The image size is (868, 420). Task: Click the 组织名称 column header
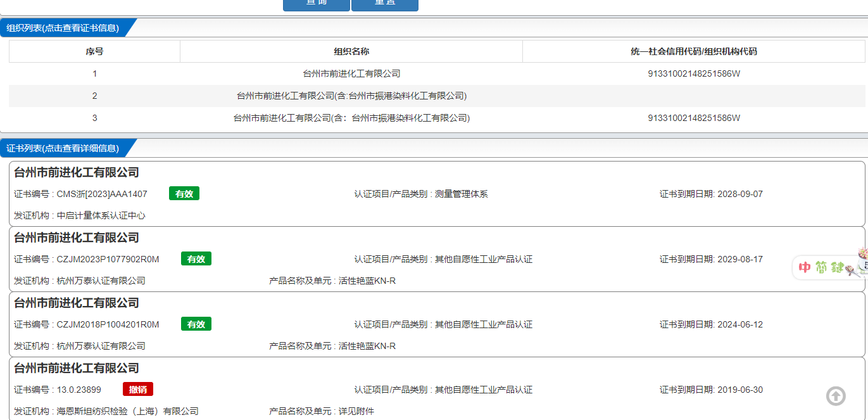click(351, 51)
